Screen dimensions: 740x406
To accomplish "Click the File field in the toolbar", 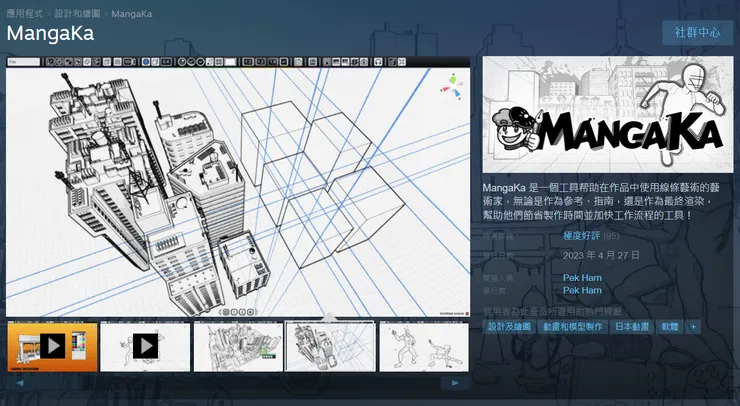I will 24,62.
